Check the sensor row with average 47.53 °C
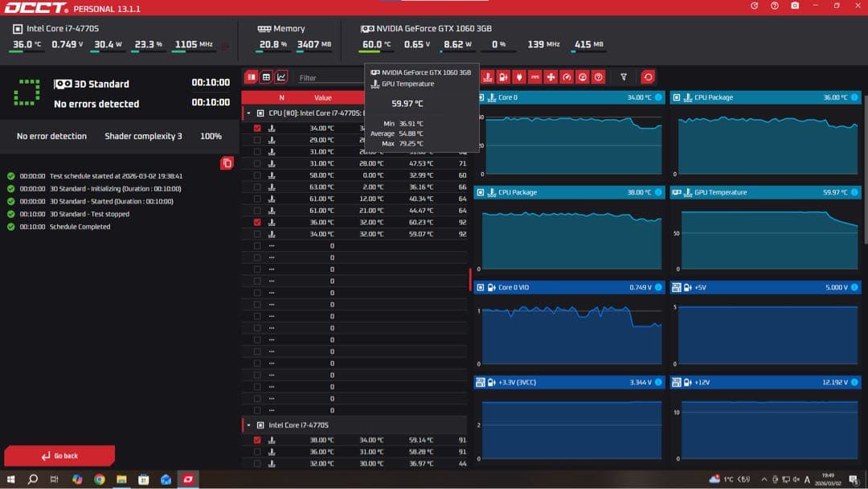Screen dimensions: 868x489 click(x=257, y=163)
